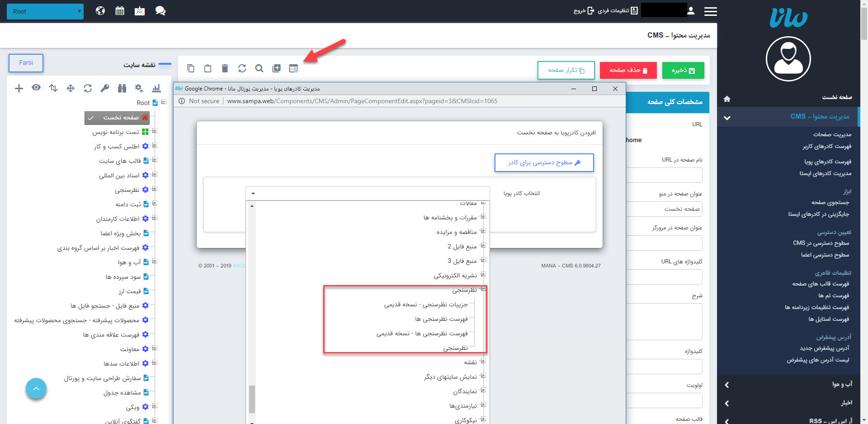Open the Root dropdown in top bar
The height and width of the screenshot is (424, 868).
point(45,11)
